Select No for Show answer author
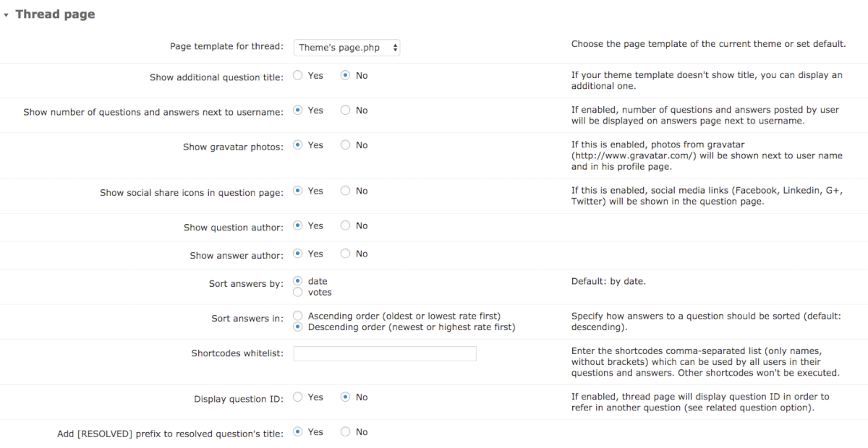Screen dimensions: 868x448 pyautogui.click(x=345, y=254)
